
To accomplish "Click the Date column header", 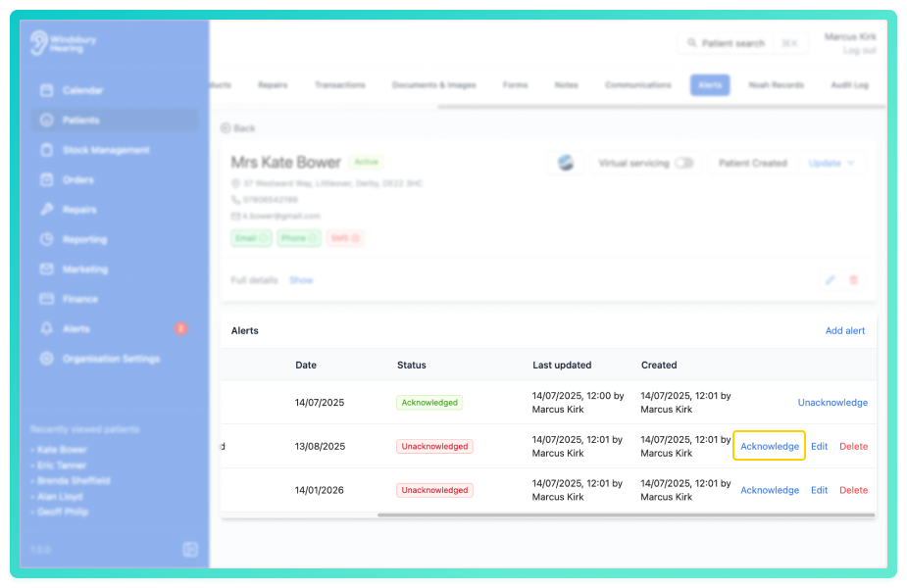I will [306, 365].
